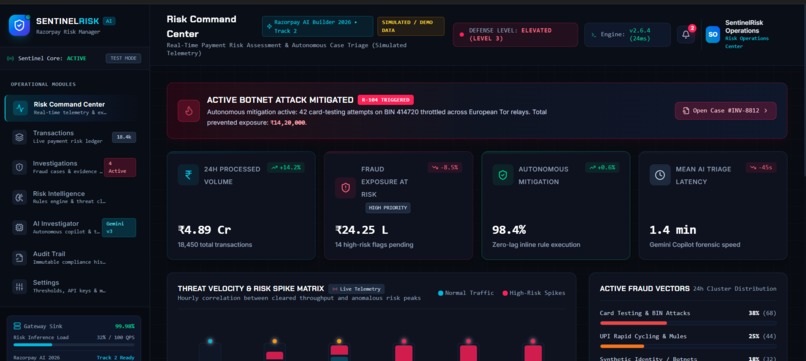Go to the Transactions module

pyautogui.click(x=75, y=137)
